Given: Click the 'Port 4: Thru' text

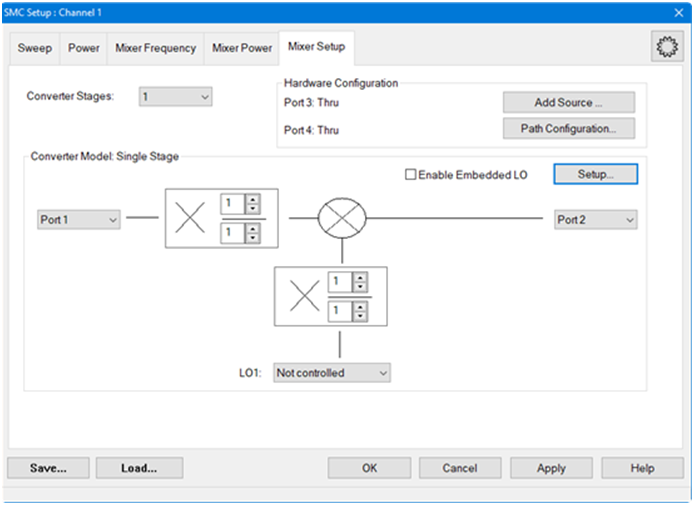Looking at the screenshot, I should click(x=311, y=130).
